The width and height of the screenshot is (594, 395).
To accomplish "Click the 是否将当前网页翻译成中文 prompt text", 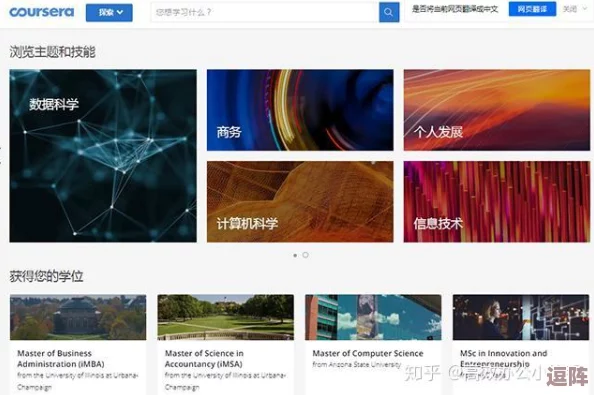I will (x=455, y=9).
